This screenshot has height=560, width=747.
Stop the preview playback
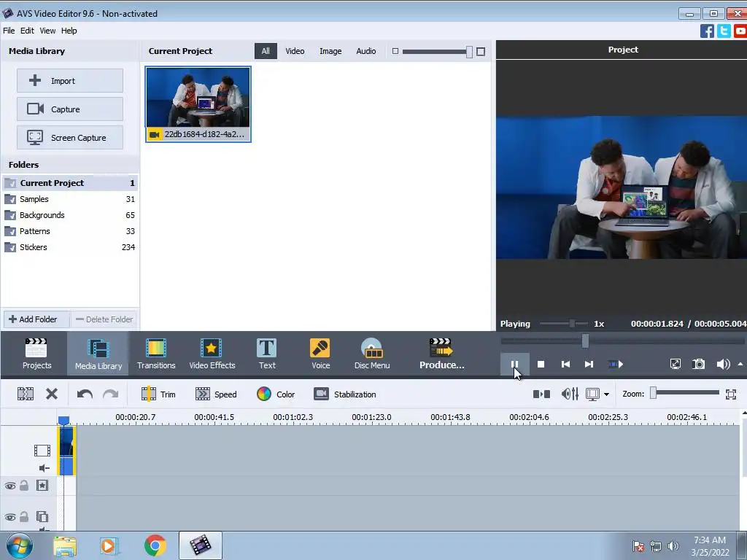541,365
